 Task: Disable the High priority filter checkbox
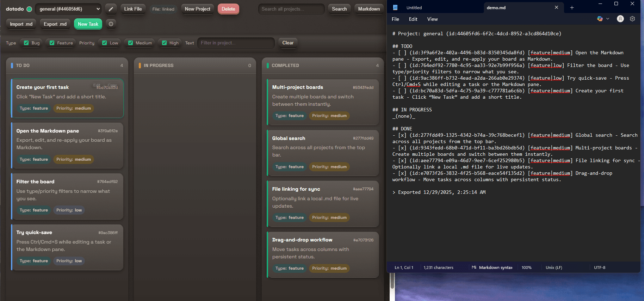(x=165, y=43)
